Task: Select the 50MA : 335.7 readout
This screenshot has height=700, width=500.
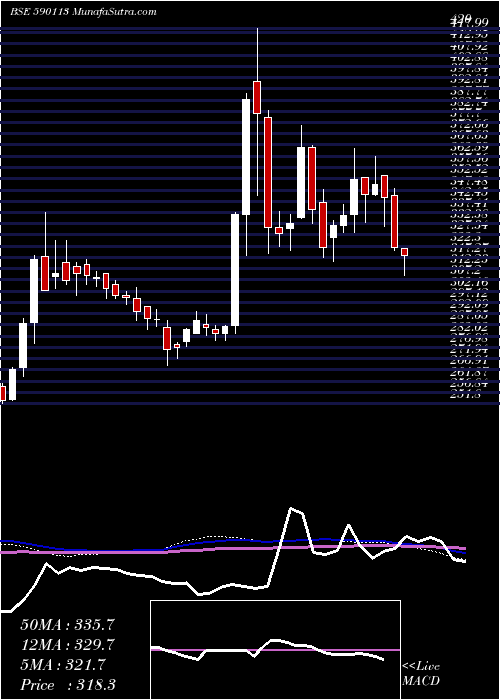Action: (x=68, y=625)
